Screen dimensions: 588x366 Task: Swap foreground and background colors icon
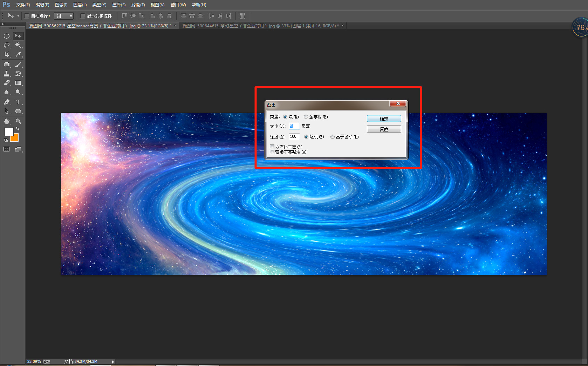[x=17, y=129]
